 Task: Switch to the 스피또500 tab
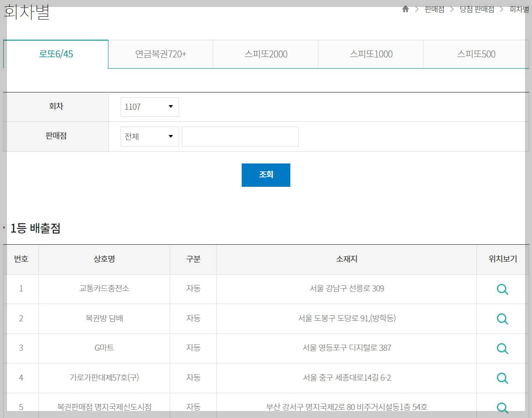[x=475, y=54]
